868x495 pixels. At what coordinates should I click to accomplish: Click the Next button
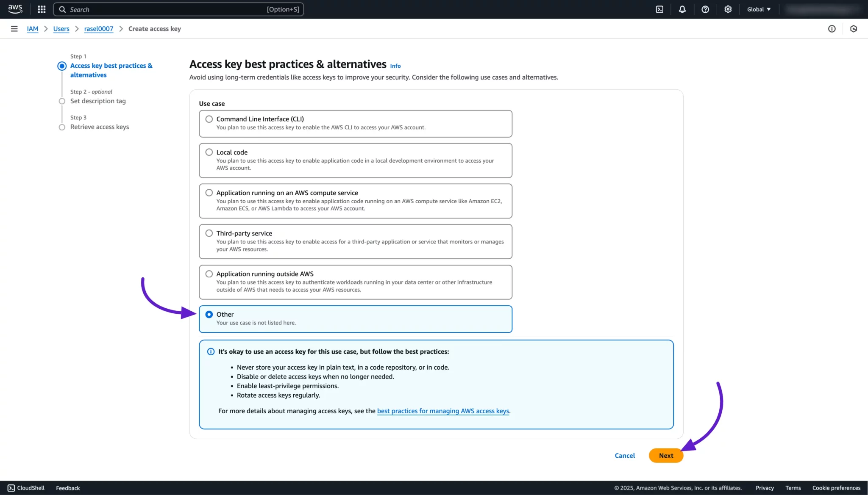pos(666,456)
